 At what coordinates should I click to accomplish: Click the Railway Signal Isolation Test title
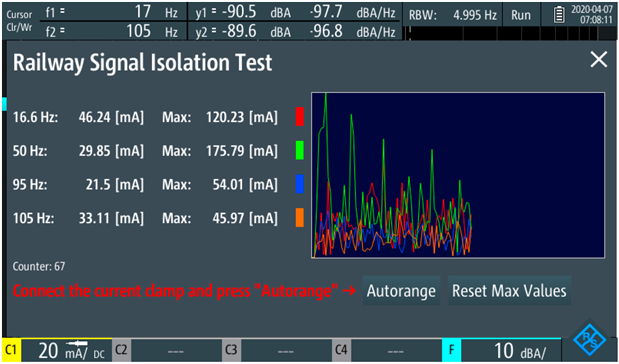(143, 63)
